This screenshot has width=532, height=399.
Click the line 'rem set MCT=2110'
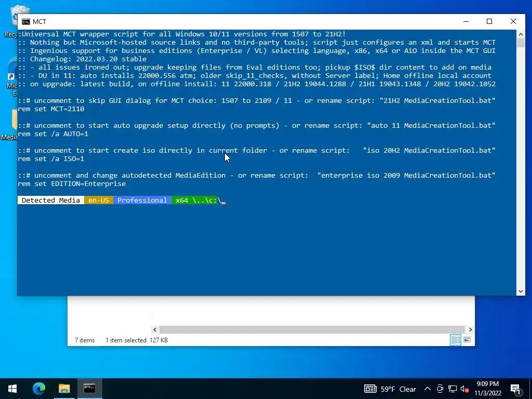click(51, 109)
